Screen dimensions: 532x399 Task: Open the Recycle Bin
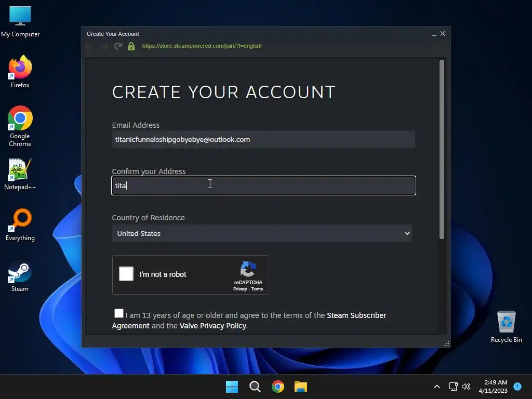[x=506, y=327]
